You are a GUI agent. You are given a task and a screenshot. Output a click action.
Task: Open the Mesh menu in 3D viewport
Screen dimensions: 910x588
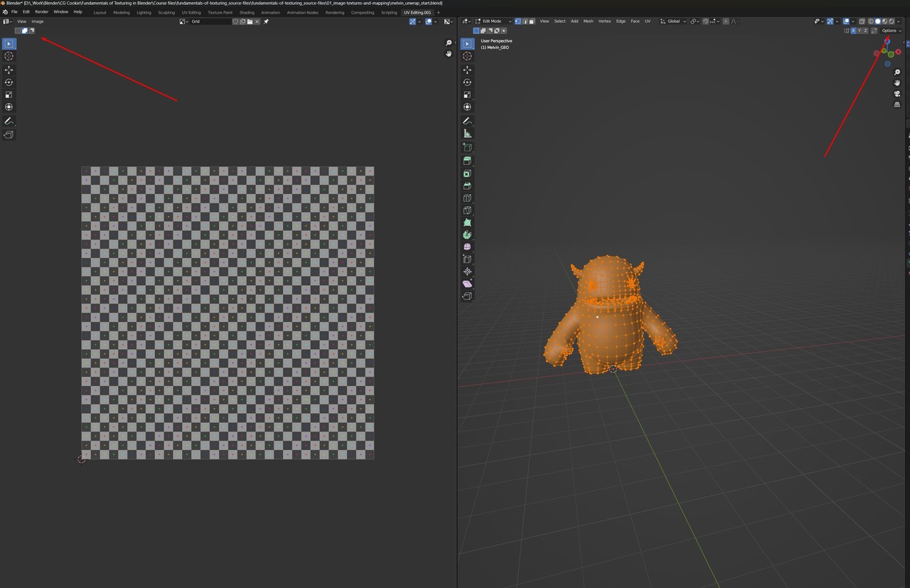[x=588, y=21]
